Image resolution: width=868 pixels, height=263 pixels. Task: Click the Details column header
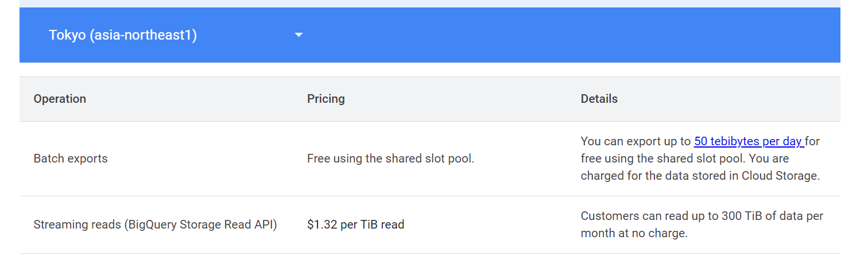pos(599,99)
